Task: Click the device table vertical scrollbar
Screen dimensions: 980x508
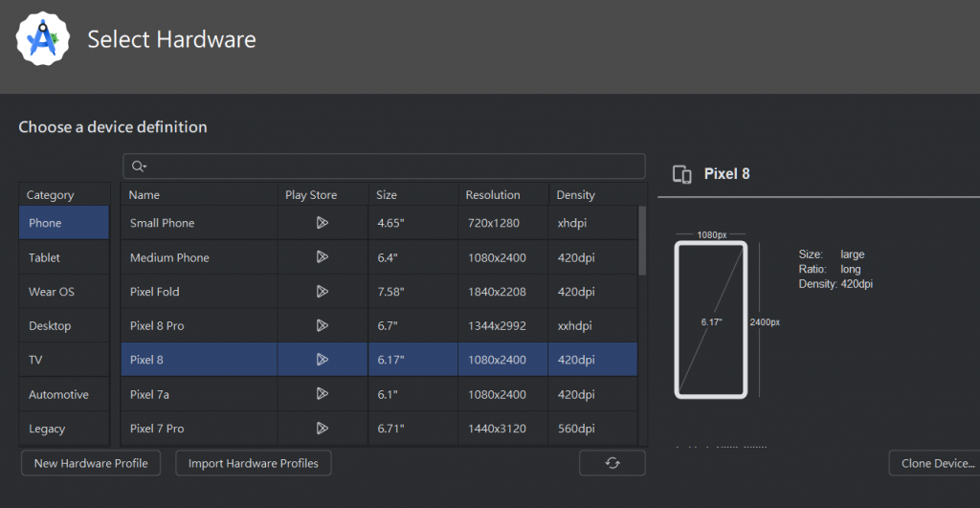Action: click(641, 241)
